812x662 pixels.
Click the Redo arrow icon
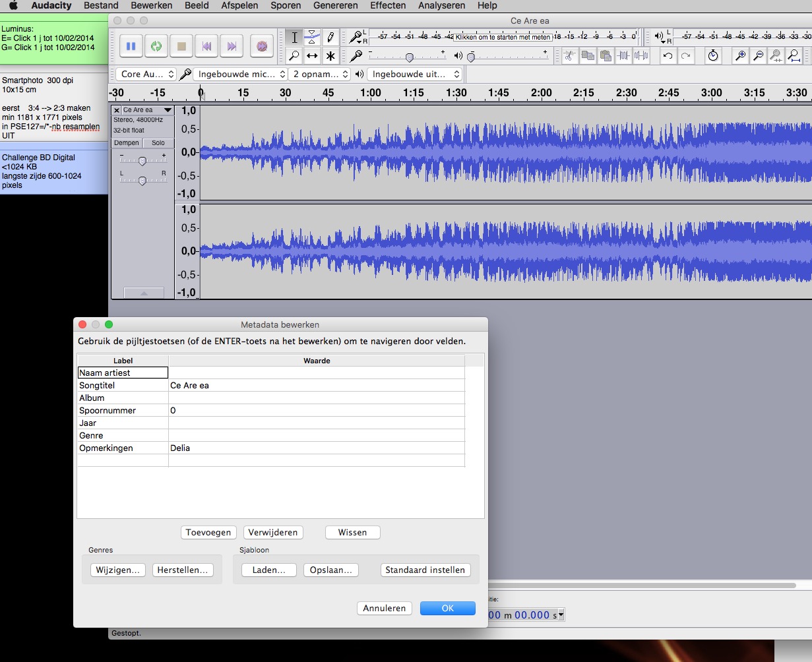point(686,56)
